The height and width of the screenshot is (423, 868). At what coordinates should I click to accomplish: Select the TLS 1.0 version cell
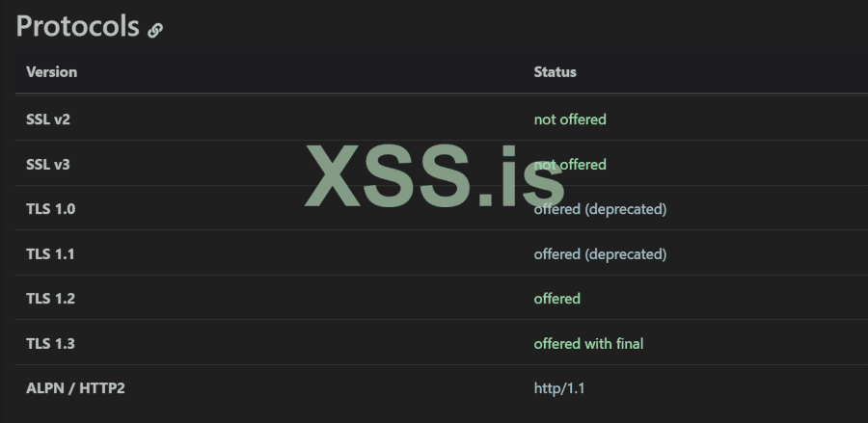50,209
